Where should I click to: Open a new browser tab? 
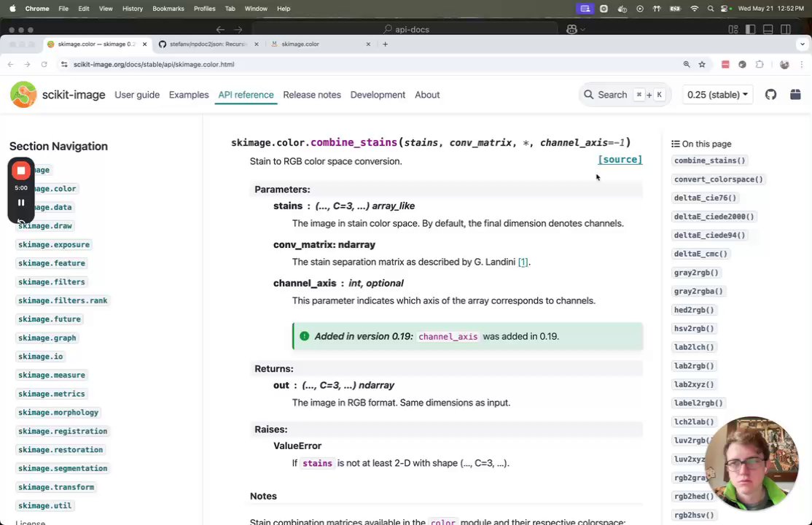tap(386, 44)
